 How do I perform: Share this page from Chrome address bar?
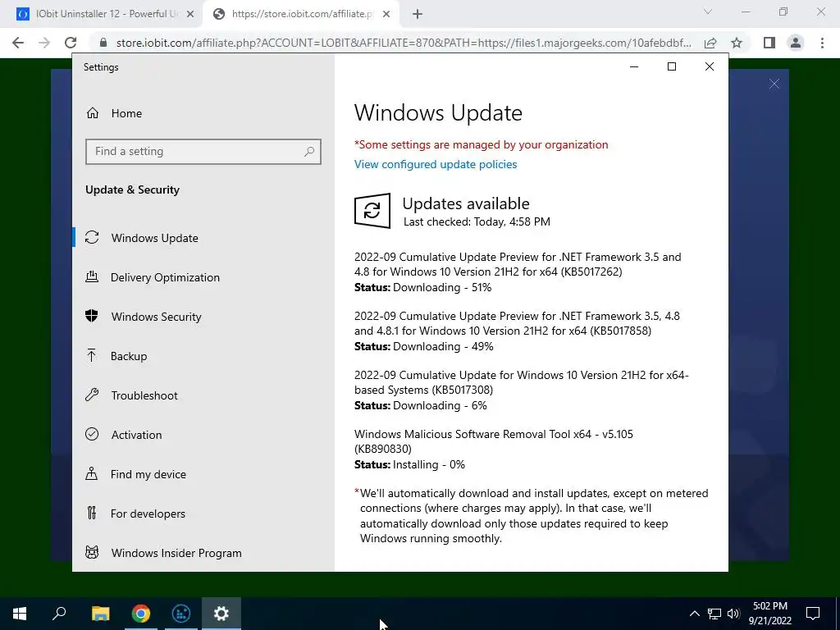click(x=710, y=43)
